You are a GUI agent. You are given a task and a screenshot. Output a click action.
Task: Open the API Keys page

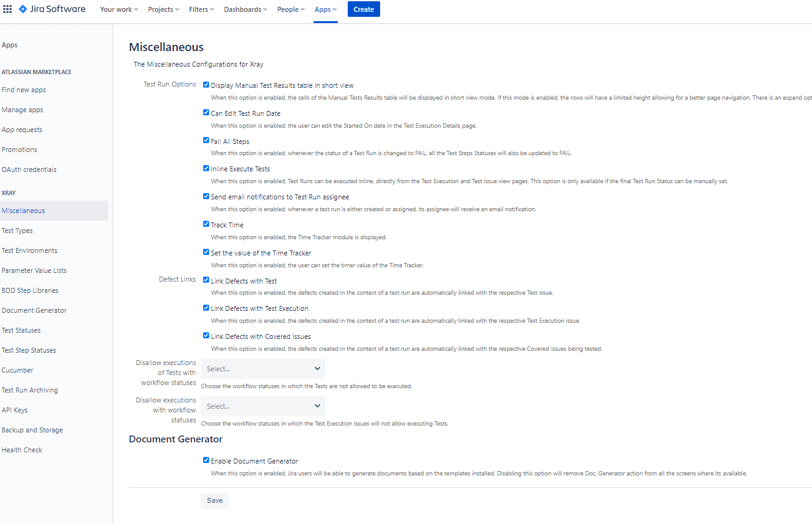[15, 409]
